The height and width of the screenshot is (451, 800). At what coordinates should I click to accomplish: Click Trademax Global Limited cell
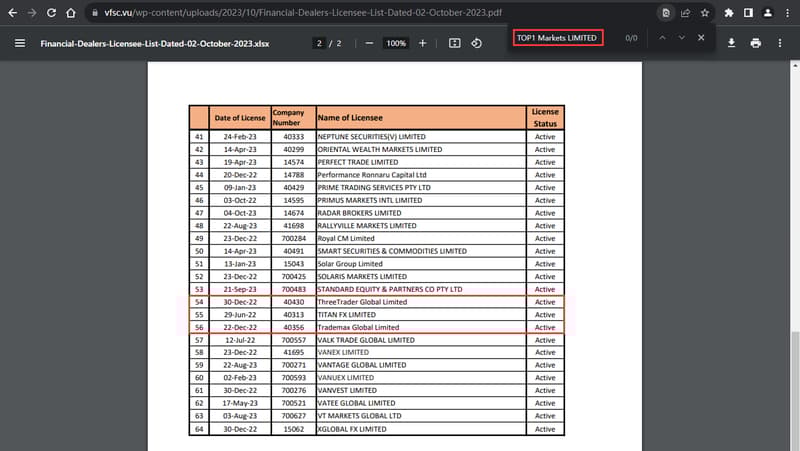421,328
